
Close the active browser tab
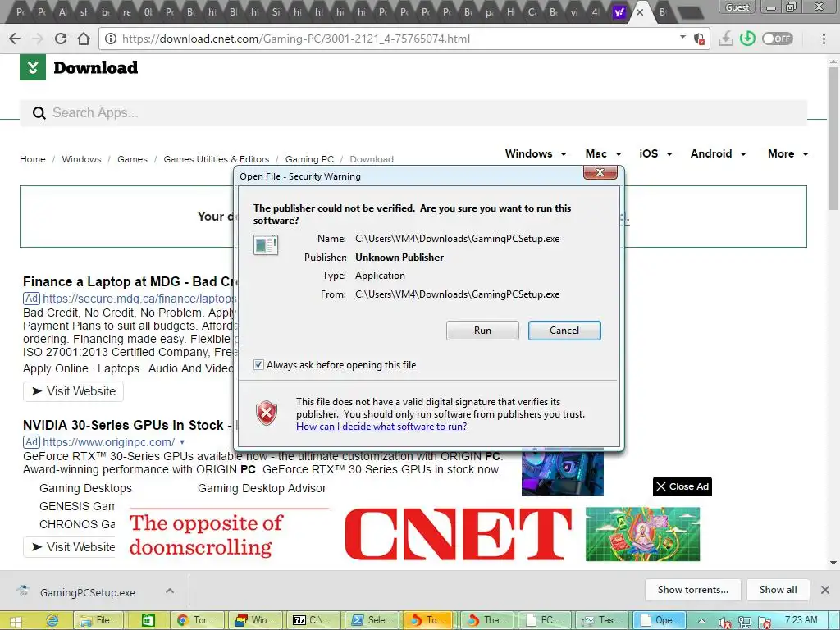(x=640, y=11)
